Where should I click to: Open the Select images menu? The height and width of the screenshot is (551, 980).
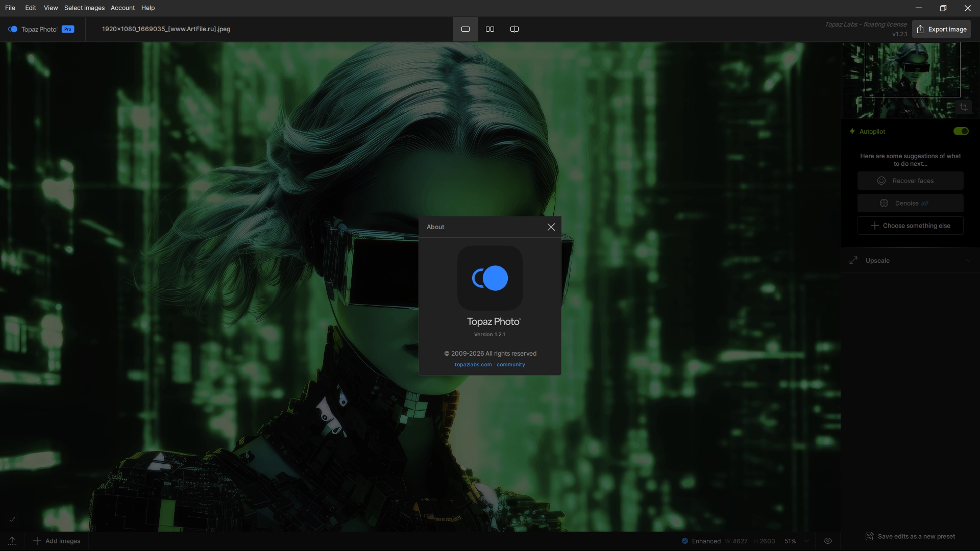84,8
